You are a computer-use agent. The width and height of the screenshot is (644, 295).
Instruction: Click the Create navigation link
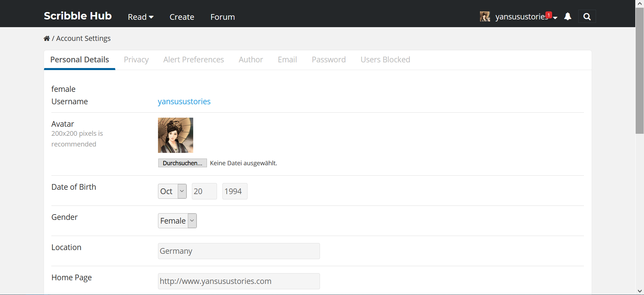pyautogui.click(x=182, y=17)
